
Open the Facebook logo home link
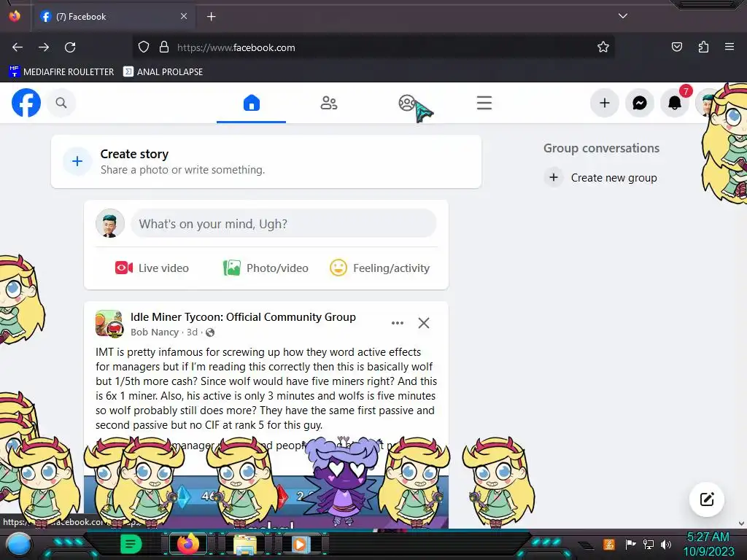coord(26,103)
